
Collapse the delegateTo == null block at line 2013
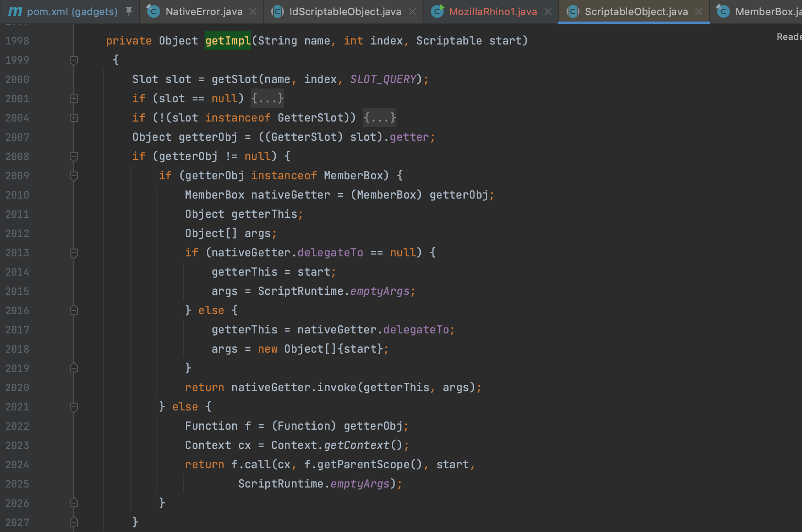click(74, 253)
